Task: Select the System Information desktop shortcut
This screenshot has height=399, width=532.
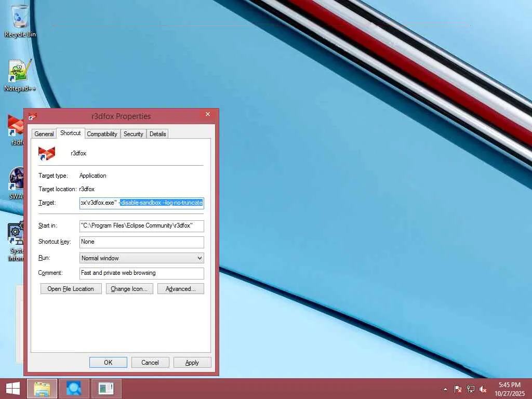Action: pos(16,241)
